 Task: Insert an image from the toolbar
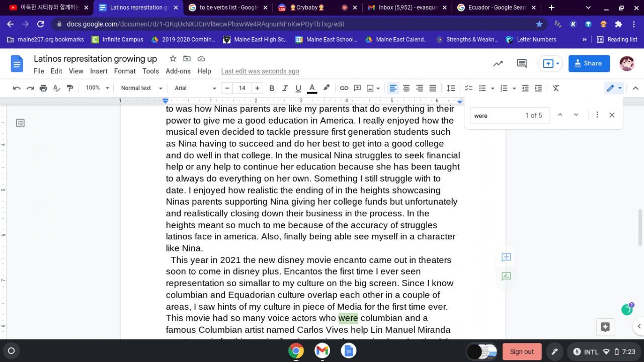pyautogui.click(x=370, y=88)
